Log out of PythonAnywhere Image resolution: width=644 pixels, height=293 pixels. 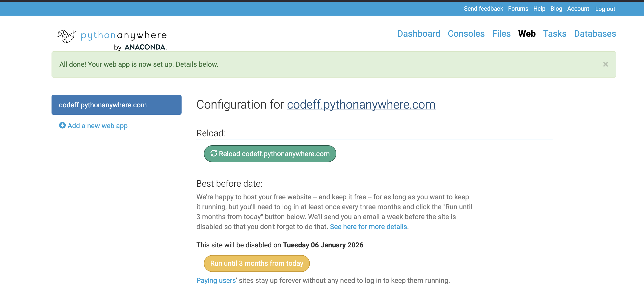coord(605,9)
